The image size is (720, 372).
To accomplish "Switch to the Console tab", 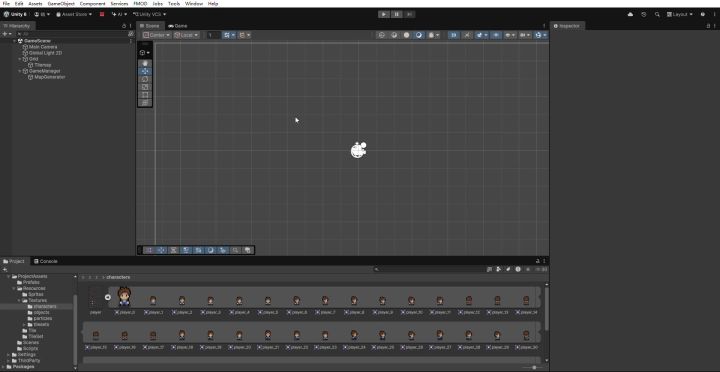I will point(46,261).
